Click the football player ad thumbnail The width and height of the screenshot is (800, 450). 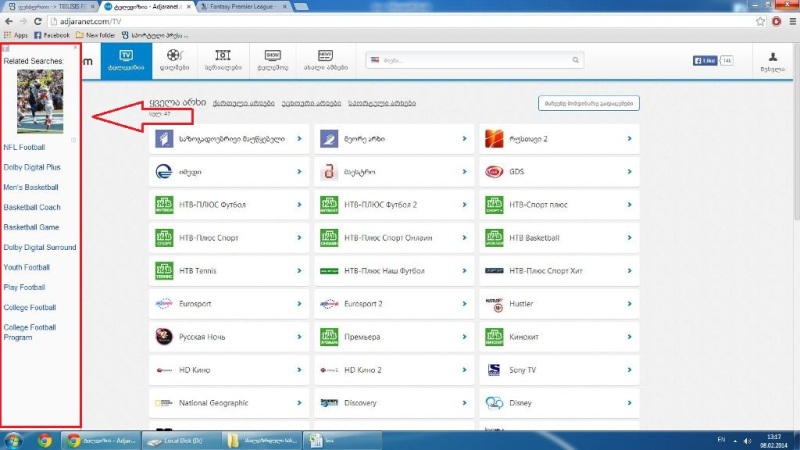point(40,101)
